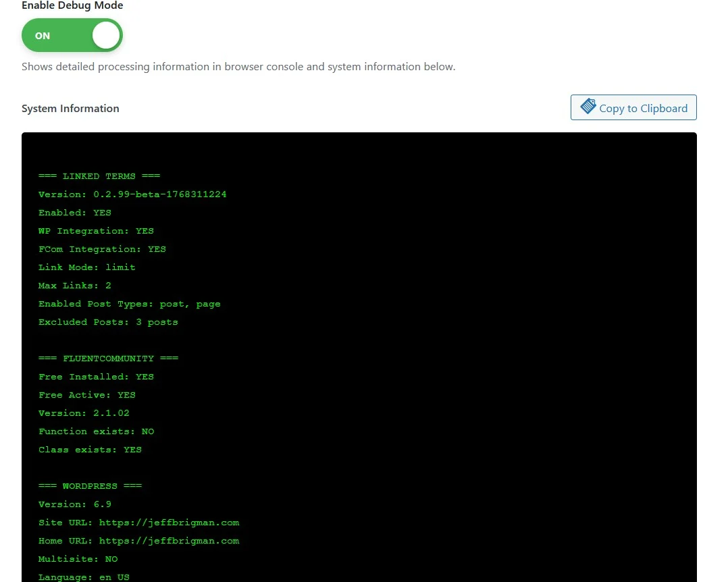Click the "Function exists: NO" line
Image resolution: width=728 pixels, height=582 pixels.
(x=96, y=431)
